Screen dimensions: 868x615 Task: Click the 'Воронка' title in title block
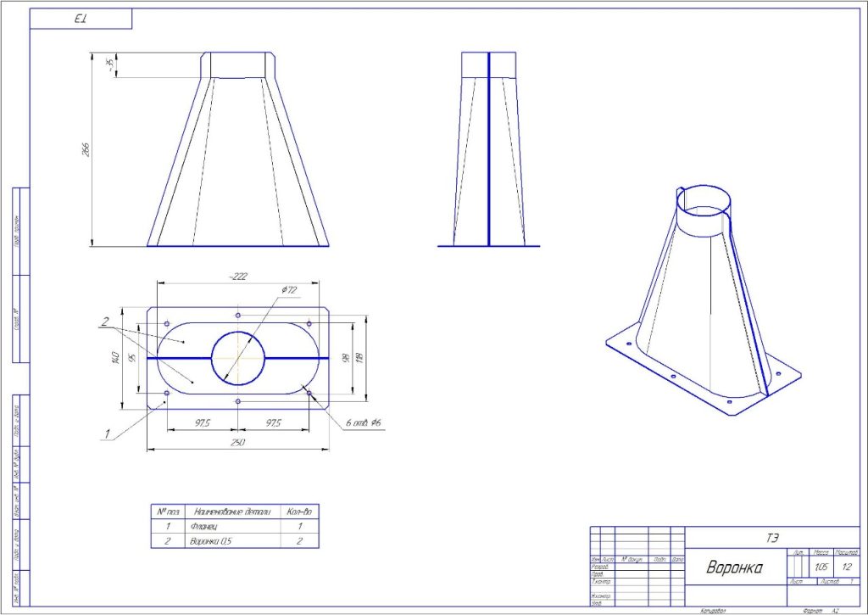point(734,567)
